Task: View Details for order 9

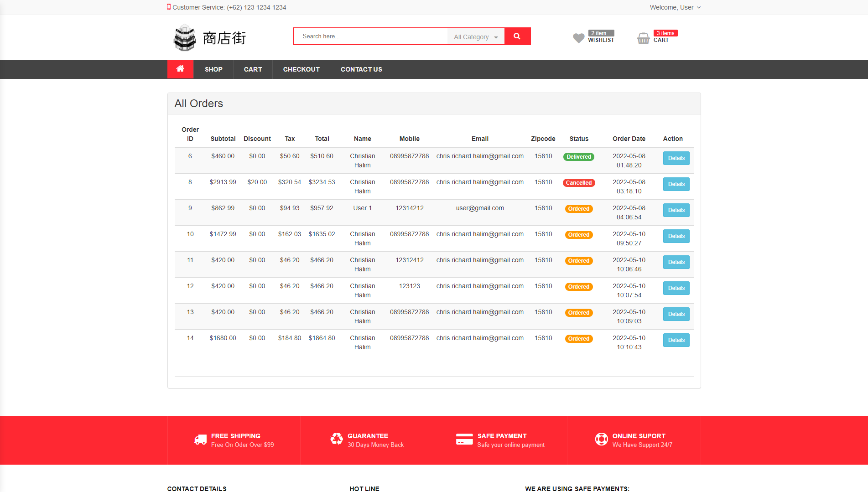Action: click(676, 210)
